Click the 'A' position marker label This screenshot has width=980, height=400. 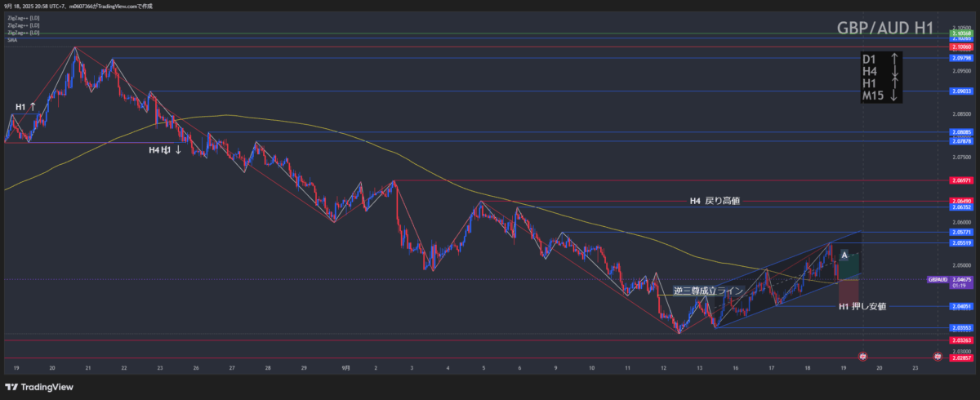844,255
